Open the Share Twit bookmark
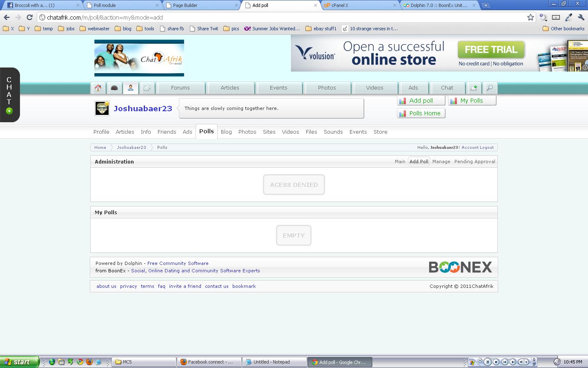588x368 pixels. [204, 29]
